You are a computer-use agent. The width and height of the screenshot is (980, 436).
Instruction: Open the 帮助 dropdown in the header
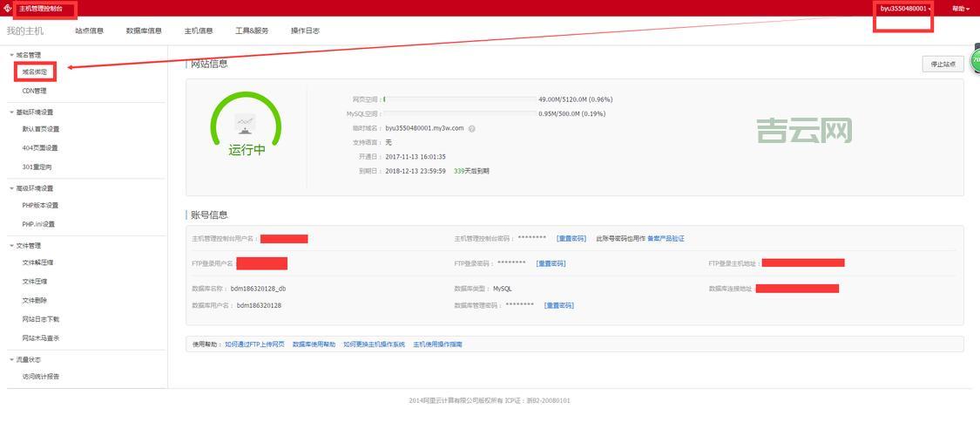pos(961,8)
